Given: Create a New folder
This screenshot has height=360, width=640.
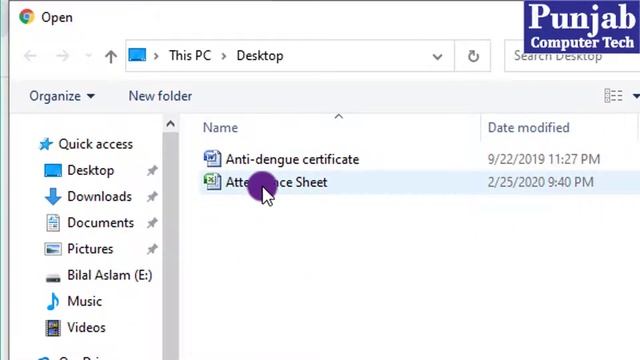Looking at the screenshot, I should point(160,96).
